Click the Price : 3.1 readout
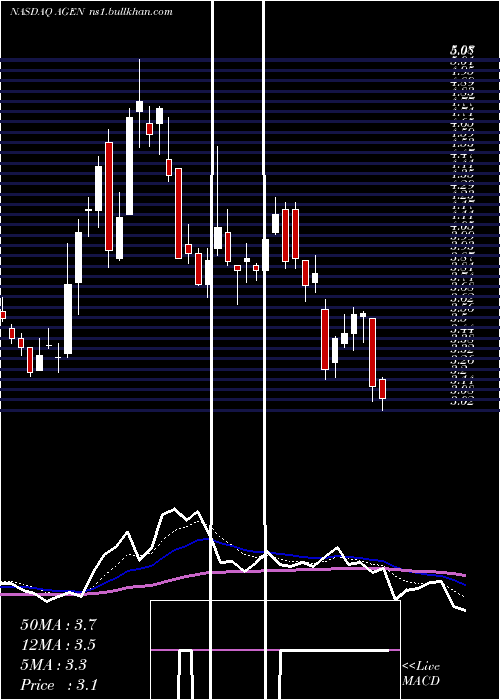 pyautogui.click(x=58, y=685)
